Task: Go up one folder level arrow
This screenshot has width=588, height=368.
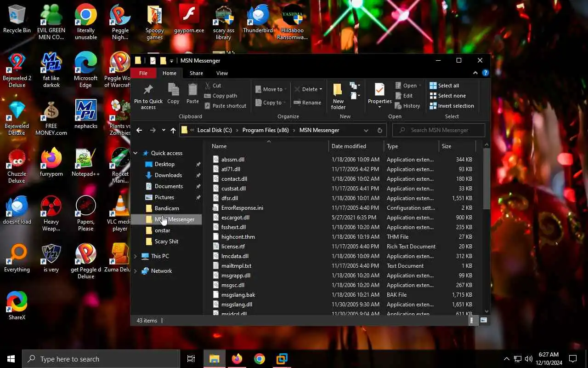Action: click(x=173, y=130)
